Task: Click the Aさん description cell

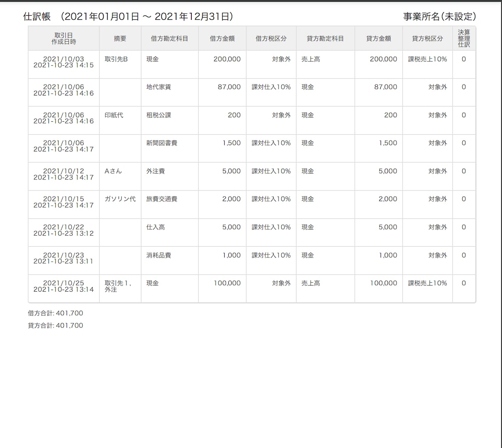Action: (120, 176)
